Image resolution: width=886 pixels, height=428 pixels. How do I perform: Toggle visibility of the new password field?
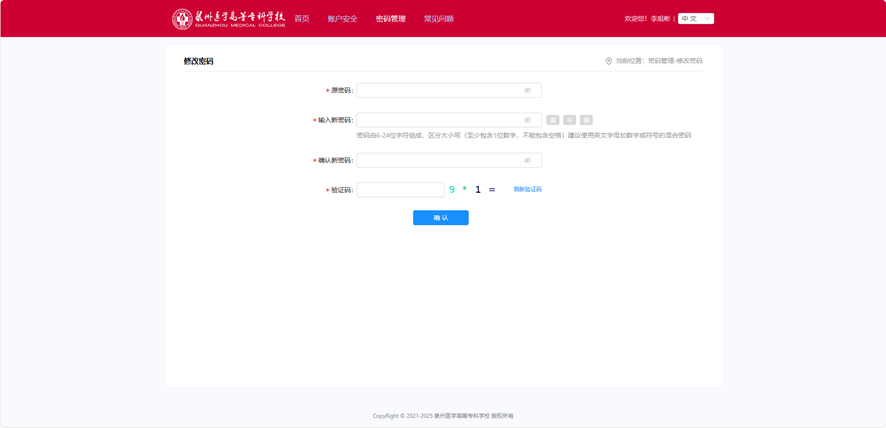528,120
